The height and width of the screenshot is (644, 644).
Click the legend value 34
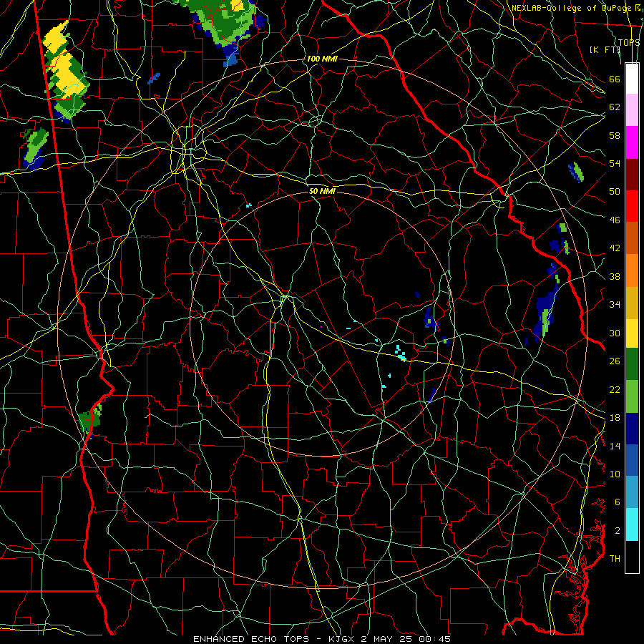click(615, 304)
